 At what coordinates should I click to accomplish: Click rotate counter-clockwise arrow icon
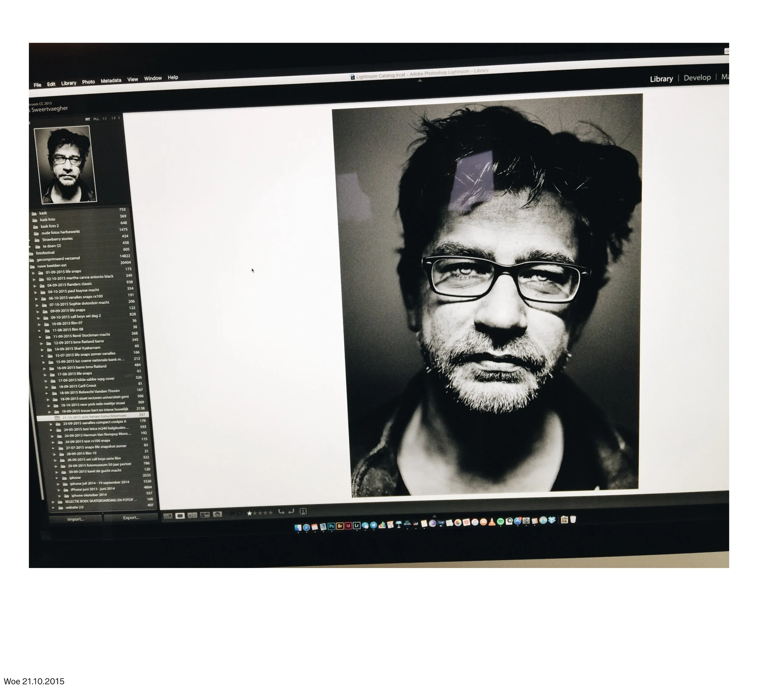pyautogui.click(x=281, y=512)
